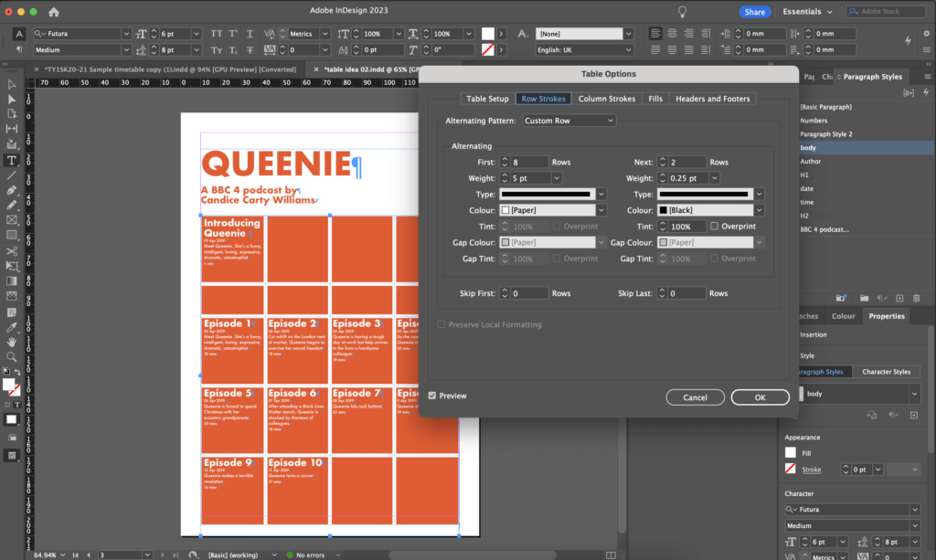This screenshot has width=936, height=560.
Task: Open the Character Styles tab in Properties
Action: [886, 372]
